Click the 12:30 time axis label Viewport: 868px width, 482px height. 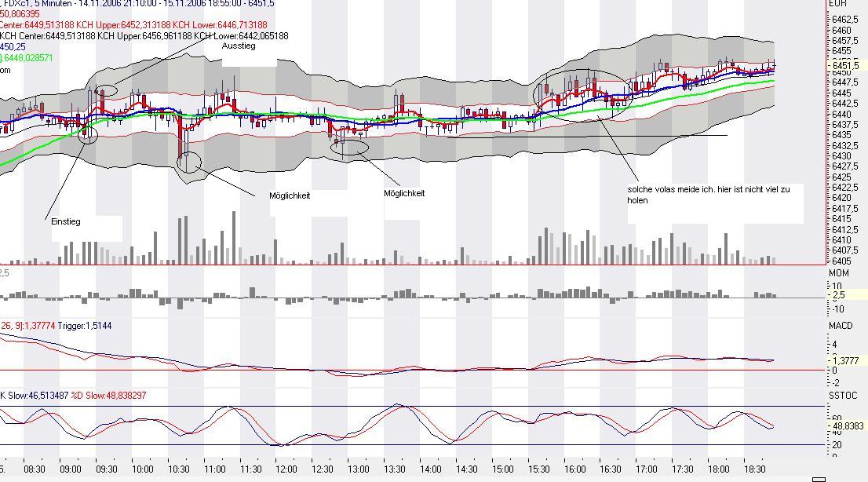323,469
